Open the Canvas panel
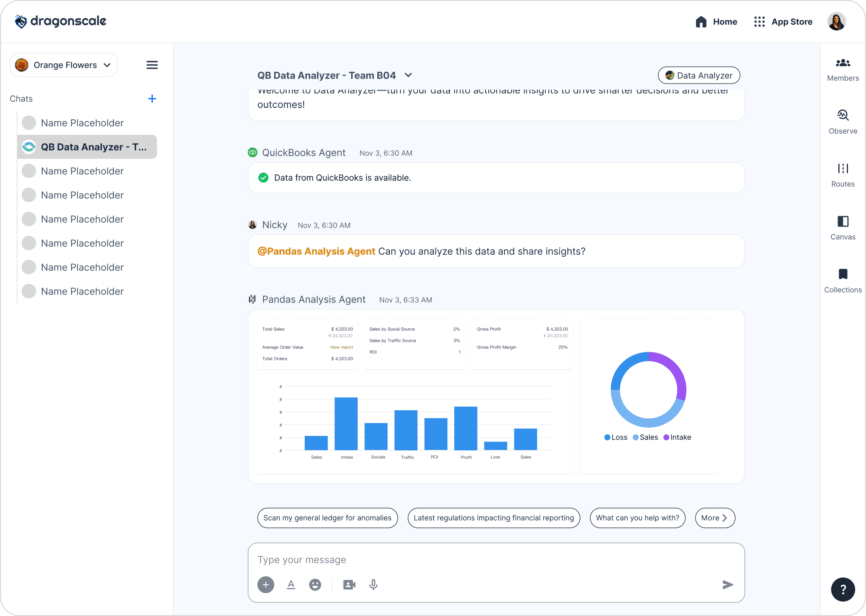 tap(843, 228)
